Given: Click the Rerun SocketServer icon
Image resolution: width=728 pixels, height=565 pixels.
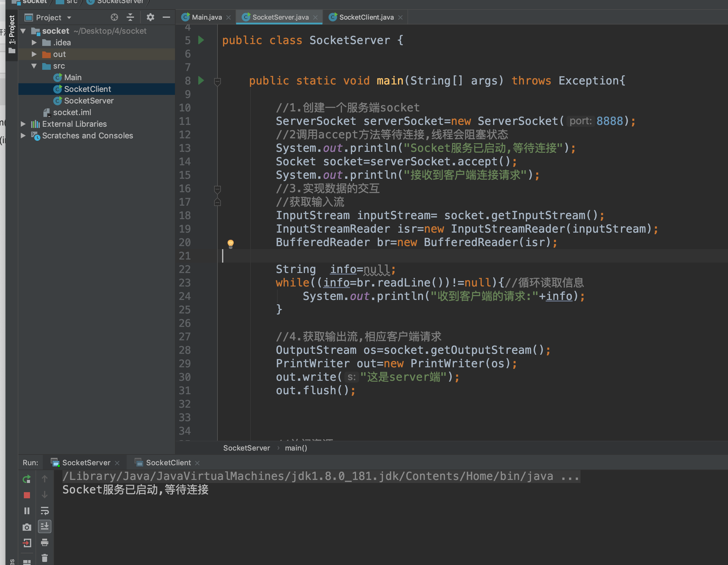Looking at the screenshot, I should tap(27, 479).
